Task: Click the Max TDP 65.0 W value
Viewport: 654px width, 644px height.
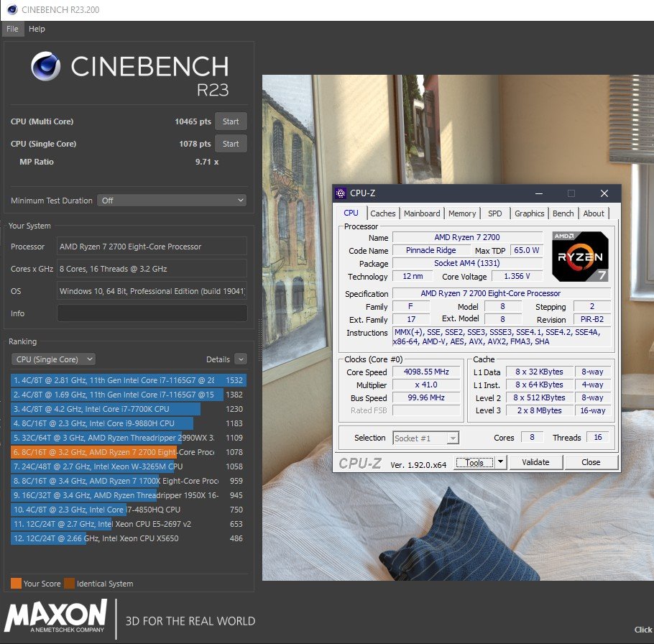Action: tap(526, 250)
